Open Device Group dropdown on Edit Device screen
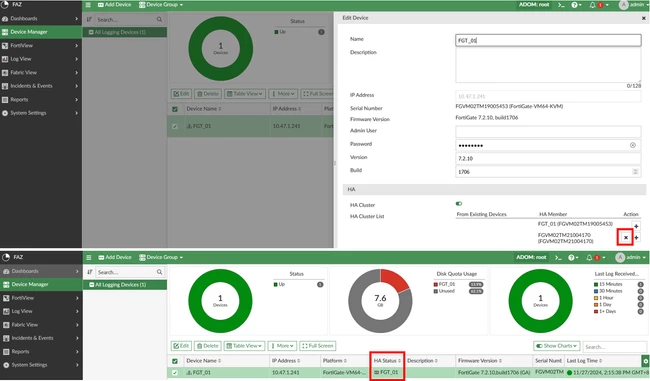650x381 pixels. (161, 5)
